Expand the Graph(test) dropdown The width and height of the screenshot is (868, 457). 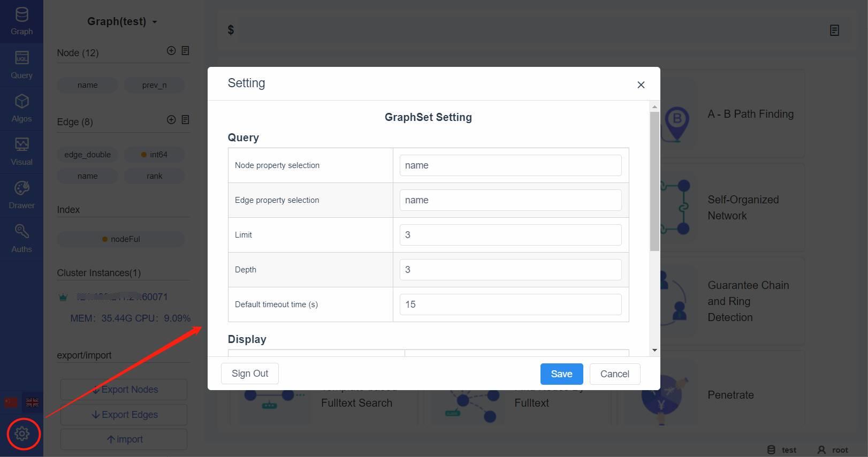pos(122,21)
